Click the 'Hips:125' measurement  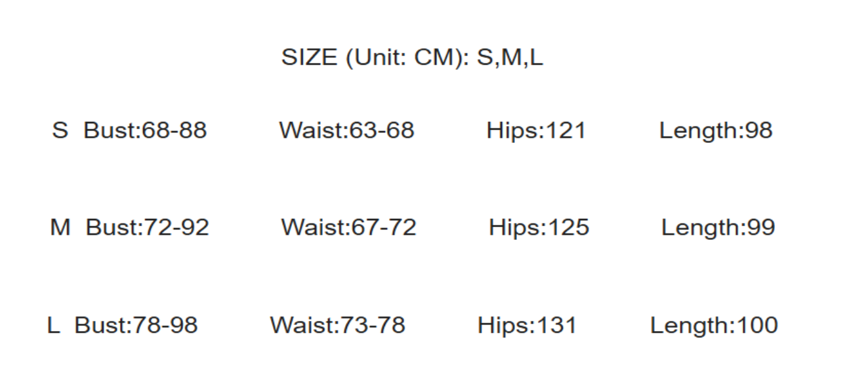point(539,227)
